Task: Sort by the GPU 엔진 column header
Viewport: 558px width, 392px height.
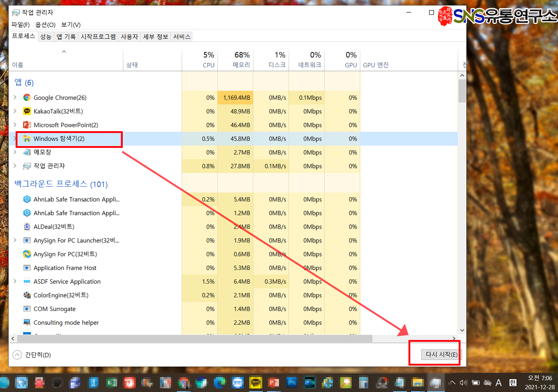Action: 409,60
